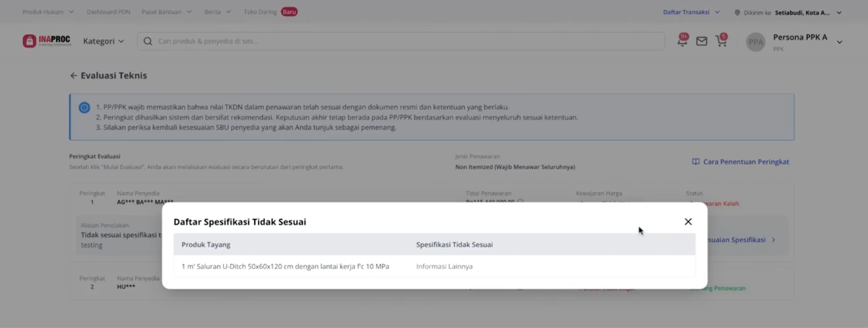This screenshot has height=328, width=868.
Task: Expand the Produk Hukum menu
Action: tap(48, 12)
